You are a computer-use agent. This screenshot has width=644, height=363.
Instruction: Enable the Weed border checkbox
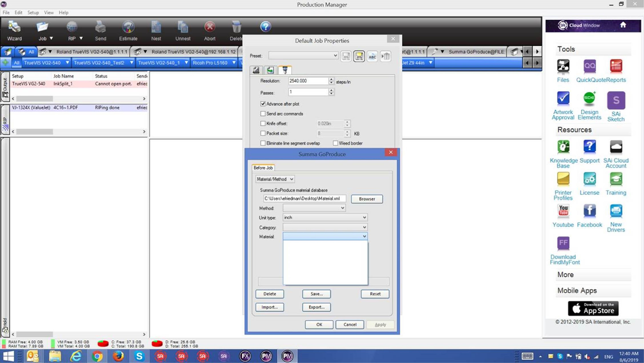(x=335, y=143)
